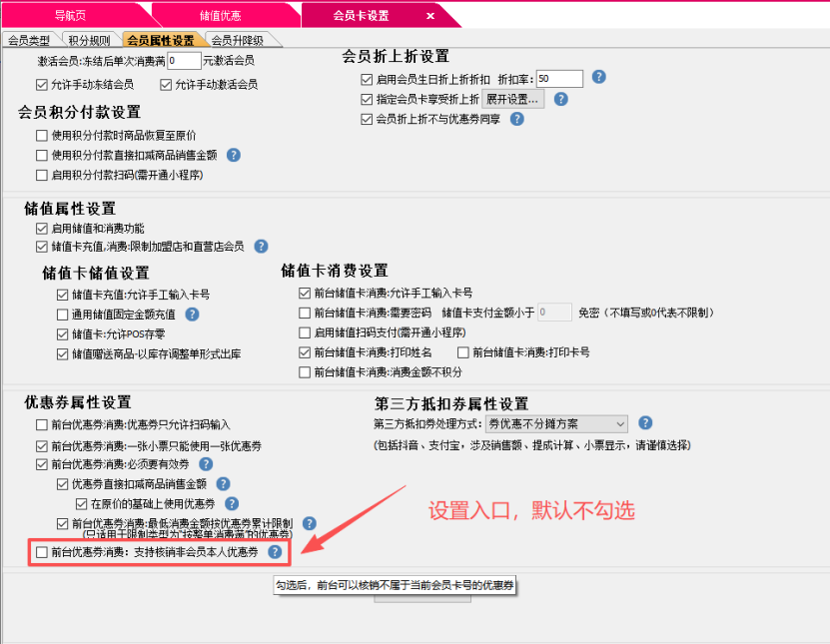Screen dimensions: 830x644
Task: Click 储值卡支付金额小于 input field
Action: pos(554,313)
